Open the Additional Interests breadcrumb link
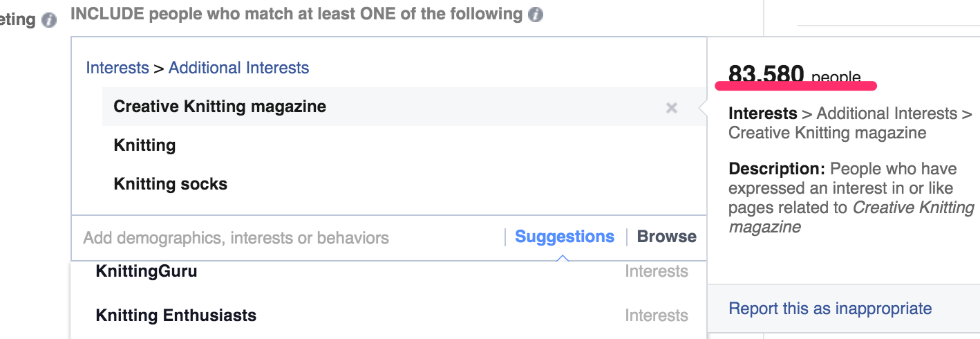The height and width of the screenshot is (339, 980). (x=238, y=68)
